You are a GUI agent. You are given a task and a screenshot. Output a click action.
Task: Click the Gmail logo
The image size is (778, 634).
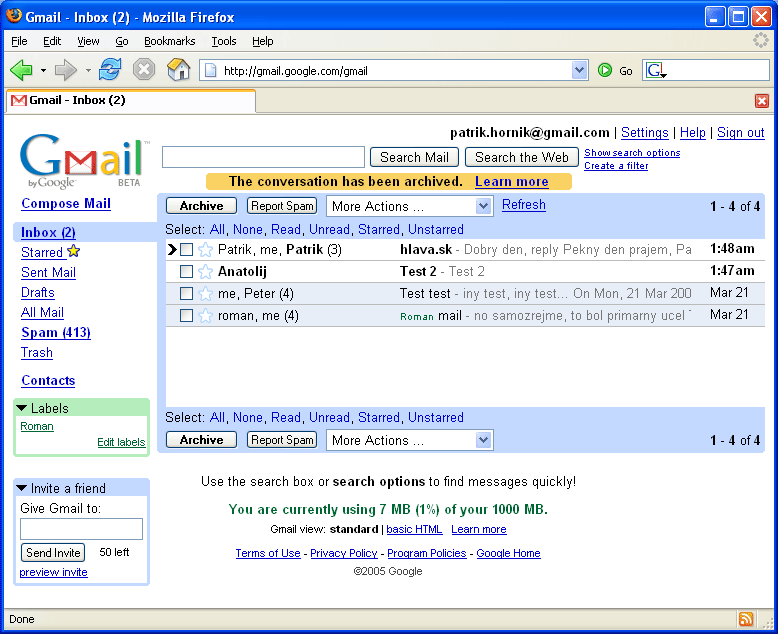pyautogui.click(x=84, y=160)
